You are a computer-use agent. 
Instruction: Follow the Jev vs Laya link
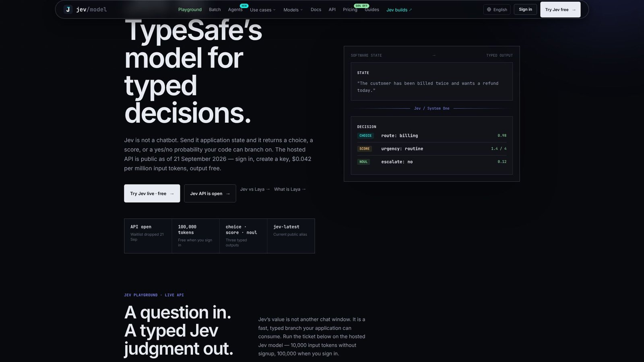pos(255,189)
